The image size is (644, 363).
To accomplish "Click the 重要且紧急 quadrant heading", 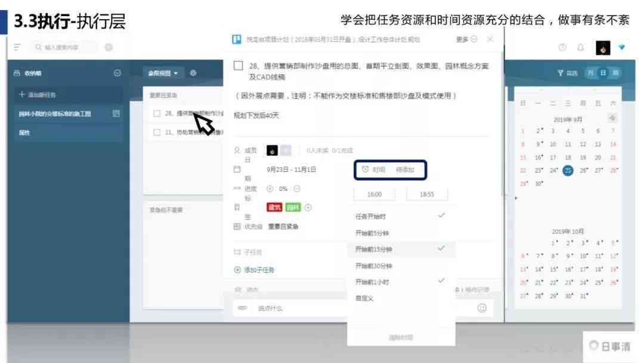I will click(x=163, y=95).
